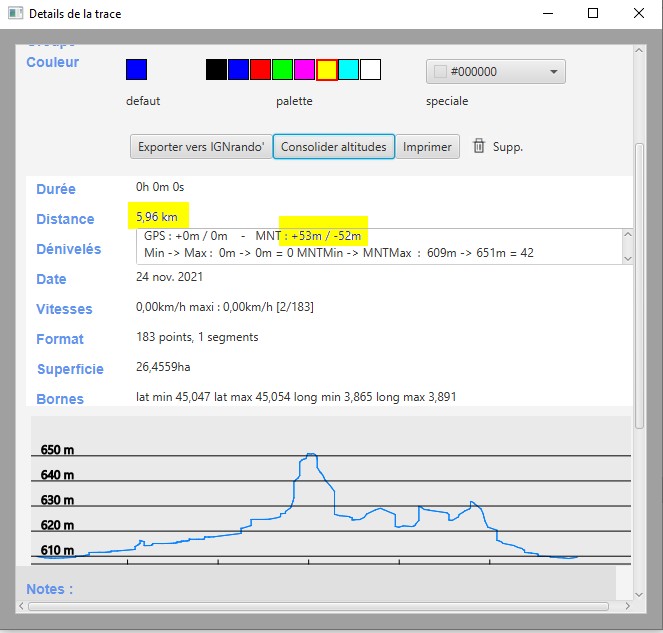
Task: Click the Imprimer button
Action: (x=427, y=147)
